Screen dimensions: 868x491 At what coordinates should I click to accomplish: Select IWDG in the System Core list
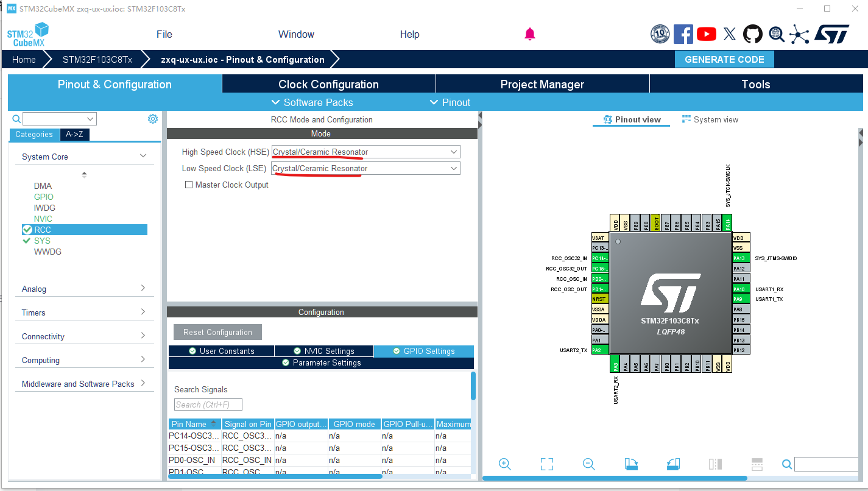pyautogui.click(x=44, y=208)
